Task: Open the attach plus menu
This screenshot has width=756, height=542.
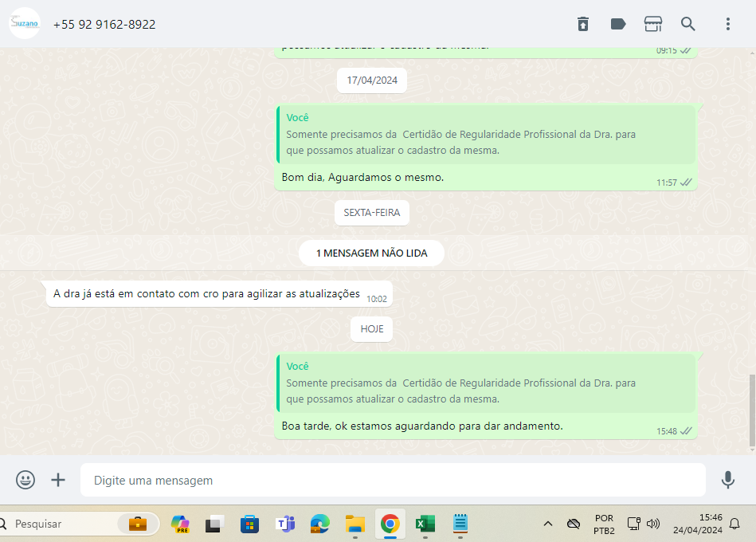Action: tap(58, 480)
